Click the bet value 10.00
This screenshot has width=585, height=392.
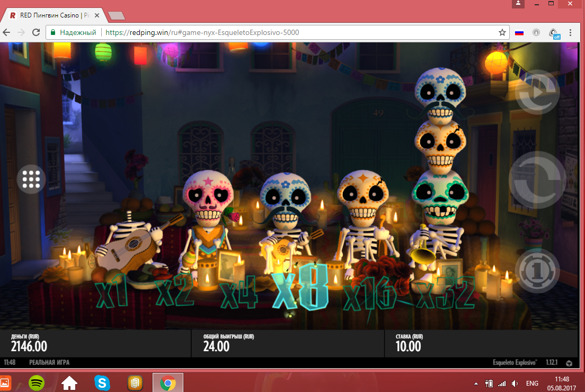[408, 346]
